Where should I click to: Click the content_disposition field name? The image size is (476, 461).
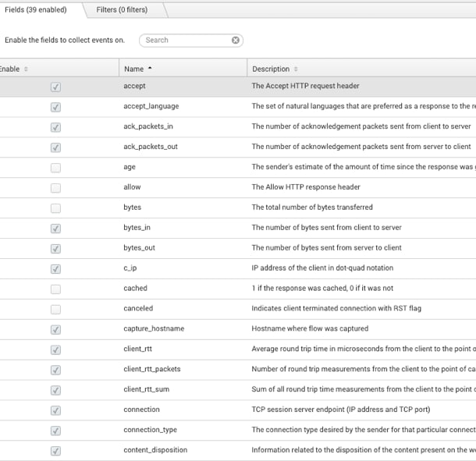(155, 450)
